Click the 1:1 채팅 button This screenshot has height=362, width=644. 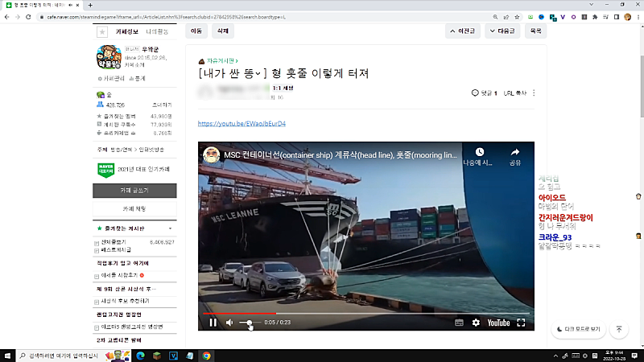[283, 88]
